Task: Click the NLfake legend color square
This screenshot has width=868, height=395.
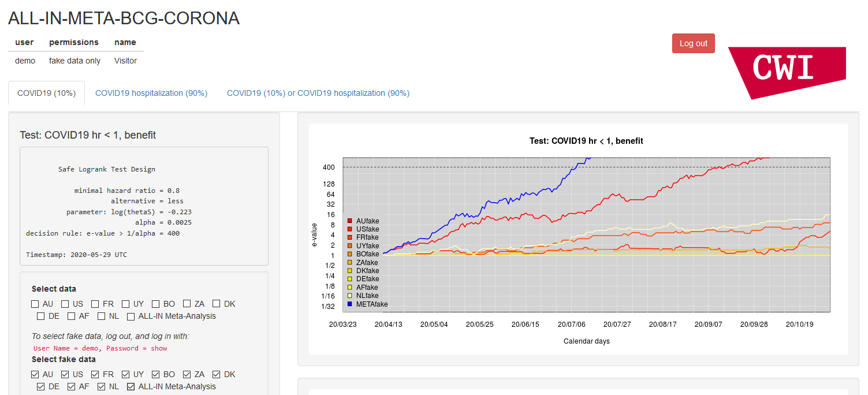Action: click(350, 296)
